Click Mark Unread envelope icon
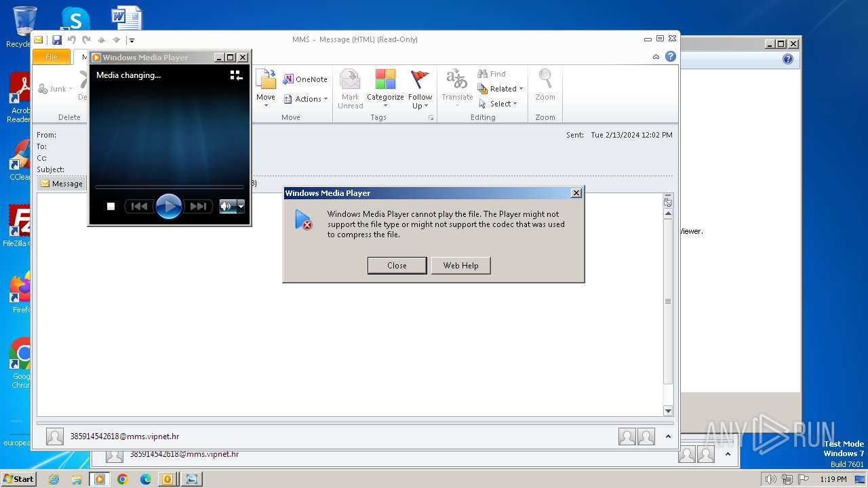 (x=351, y=88)
